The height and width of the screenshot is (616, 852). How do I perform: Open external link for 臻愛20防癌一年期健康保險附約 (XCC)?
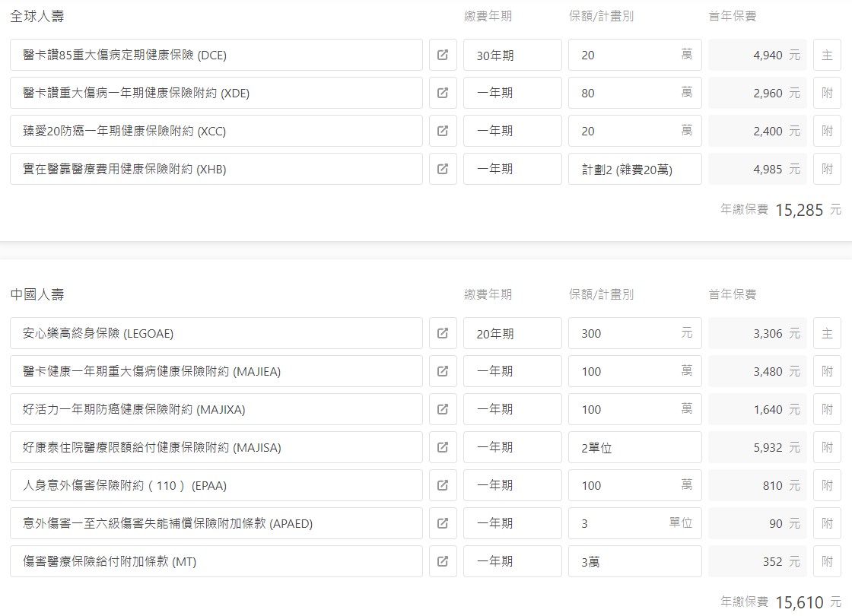pyautogui.click(x=443, y=131)
